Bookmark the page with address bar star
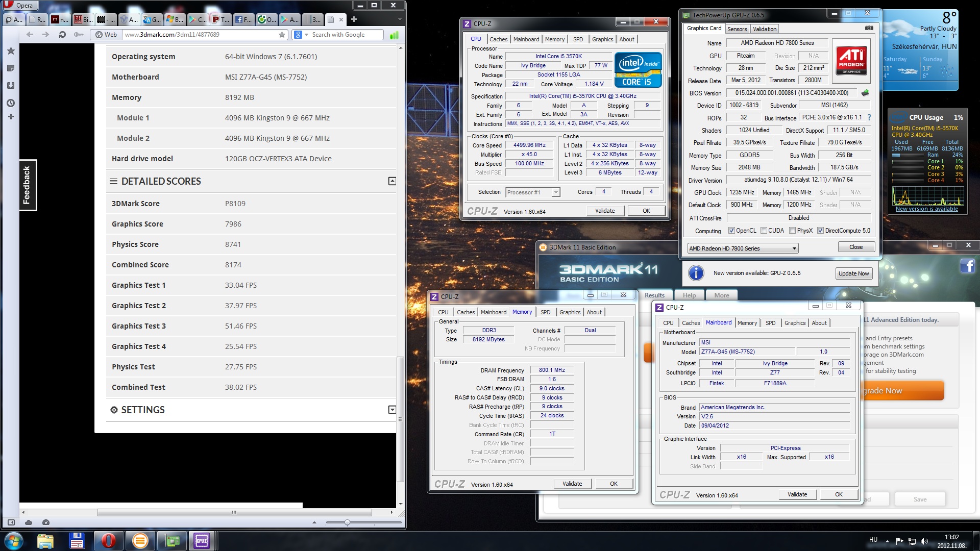Image resolution: width=980 pixels, height=551 pixels. click(282, 35)
